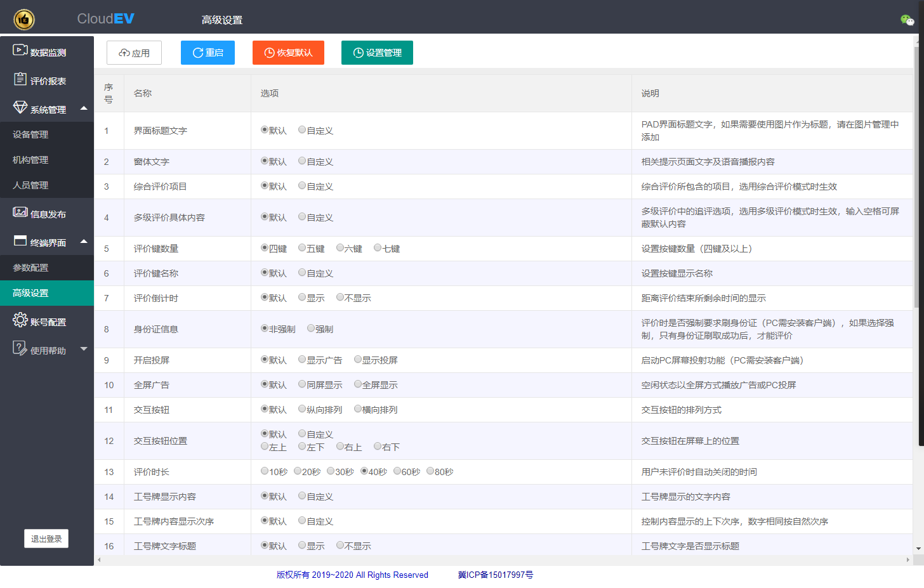Click the 多级评价具体内容 row name

click(x=169, y=218)
